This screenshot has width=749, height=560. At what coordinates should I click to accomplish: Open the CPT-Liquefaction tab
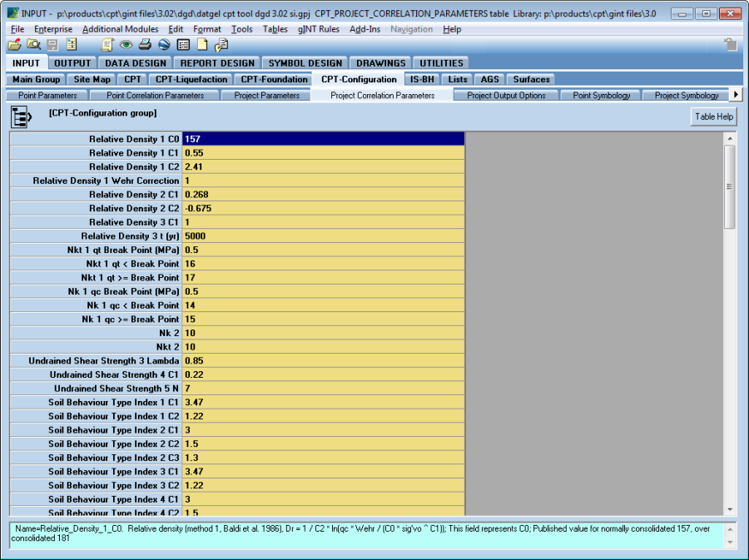(x=191, y=79)
